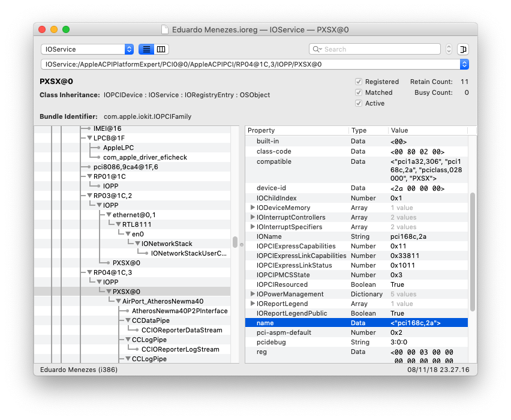Click the Property column header
This screenshot has width=511, height=420.
(297, 130)
